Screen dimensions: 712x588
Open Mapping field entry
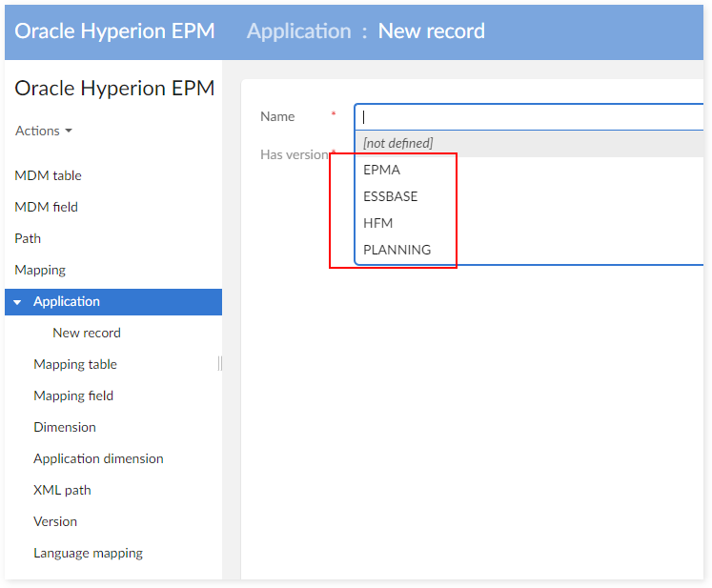[73, 395]
